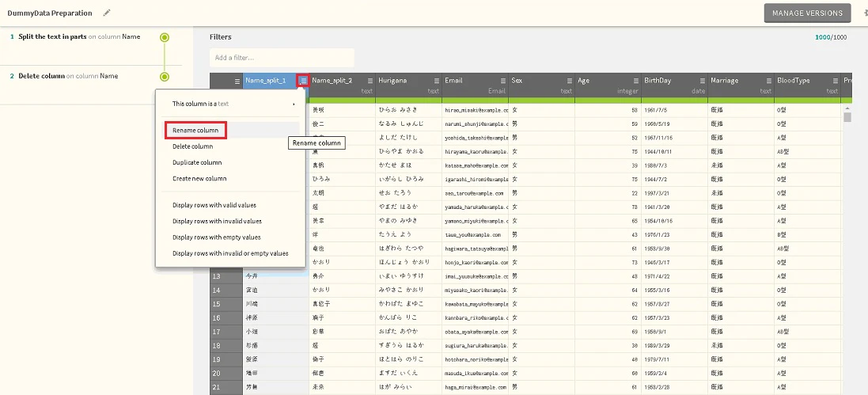868x395 pixels.
Task: Click the Hurigana cell はが みらい
Action: (408, 387)
